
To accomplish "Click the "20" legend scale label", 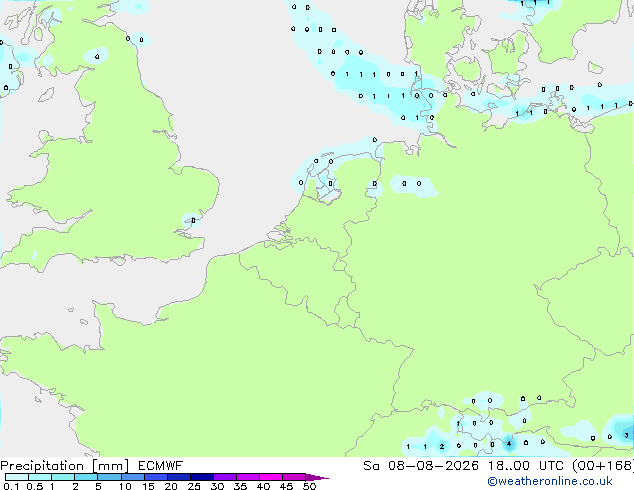I will tap(171, 486).
